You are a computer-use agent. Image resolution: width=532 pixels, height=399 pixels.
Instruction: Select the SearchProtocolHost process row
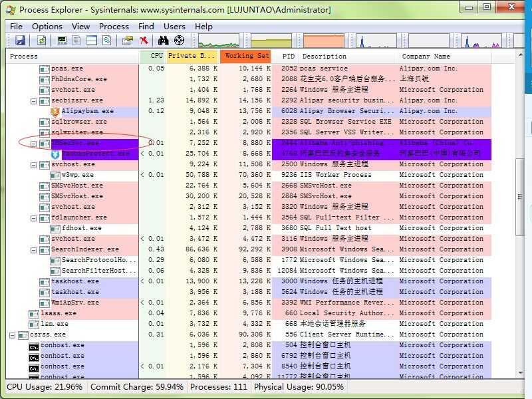pyautogui.click(x=249, y=260)
